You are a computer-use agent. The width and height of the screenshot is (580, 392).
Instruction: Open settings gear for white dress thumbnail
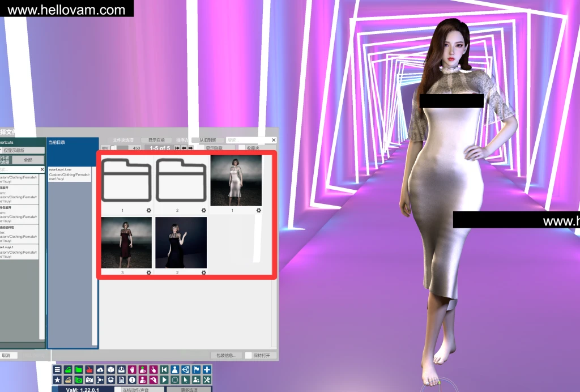(x=258, y=210)
